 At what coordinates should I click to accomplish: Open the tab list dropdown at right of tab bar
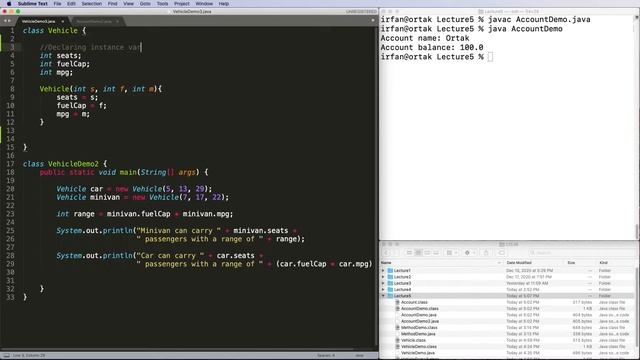click(x=373, y=20)
